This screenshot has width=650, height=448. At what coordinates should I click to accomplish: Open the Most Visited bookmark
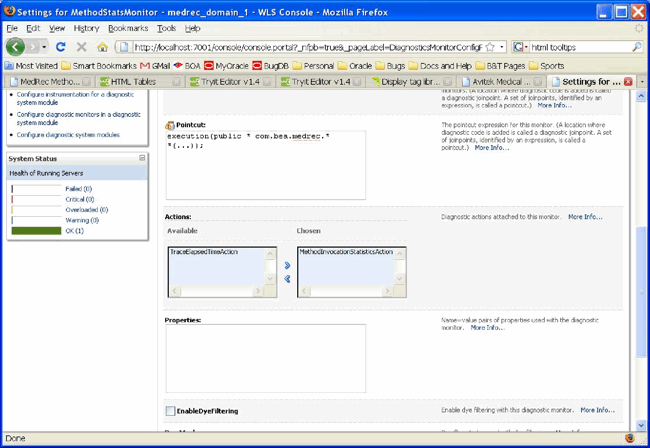32,65
